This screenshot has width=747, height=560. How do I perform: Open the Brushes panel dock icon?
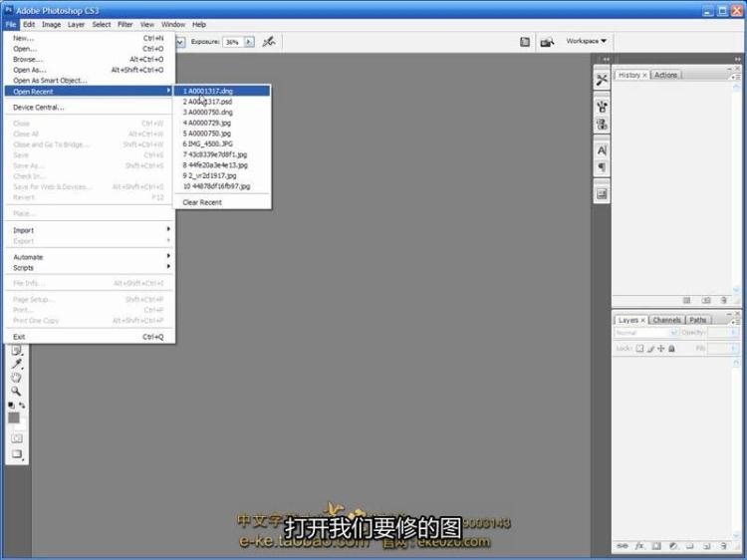coord(602,107)
